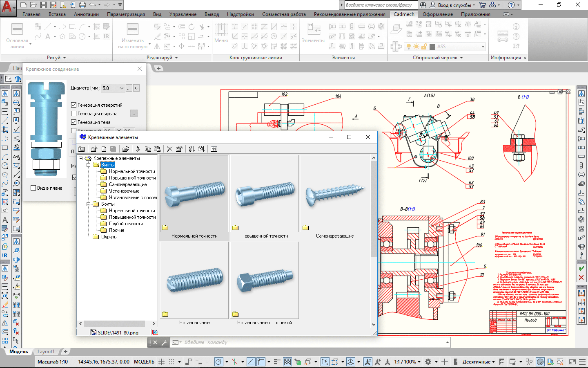The height and width of the screenshot is (368, 588).
Task: Click the Save icon in quick access toolbar
Action: pyautogui.click(x=44, y=5)
